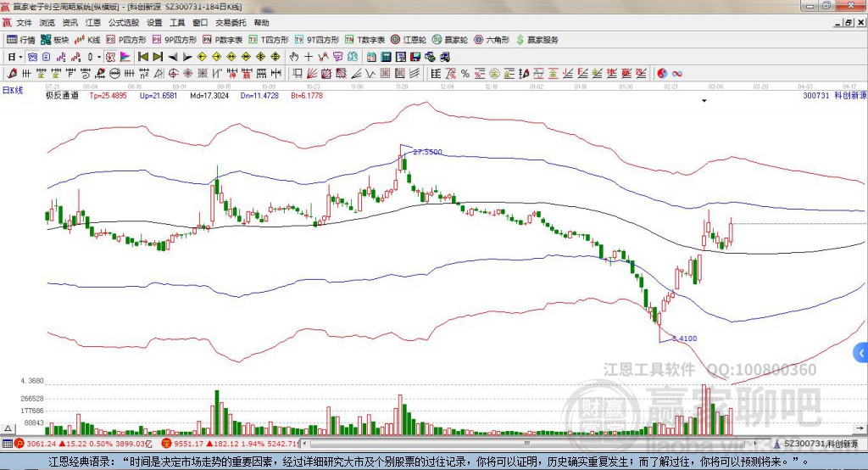This screenshot has width=868, height=470.
Task: Restore the inner document window
Action: [x=849, y=23]
